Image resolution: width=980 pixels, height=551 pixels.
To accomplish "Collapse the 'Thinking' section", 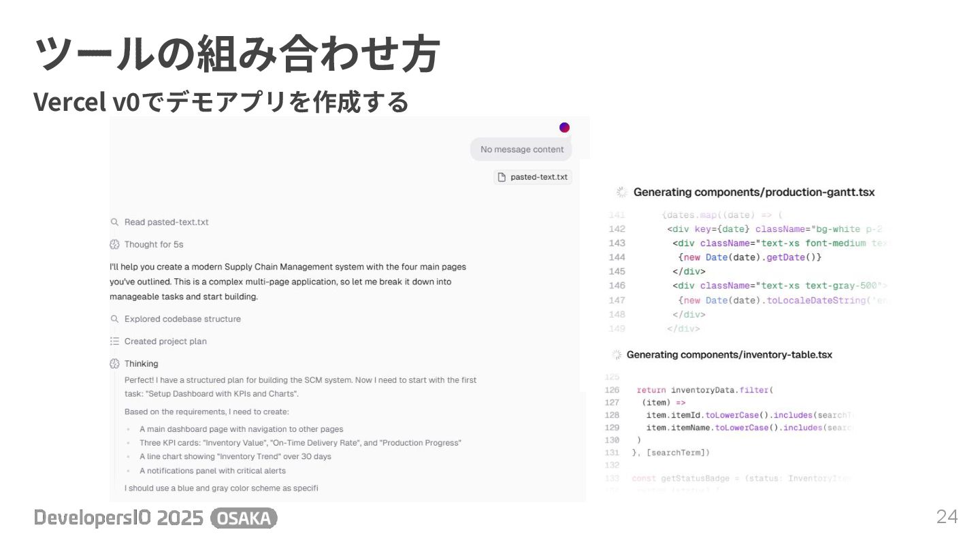I will [141, 364].
